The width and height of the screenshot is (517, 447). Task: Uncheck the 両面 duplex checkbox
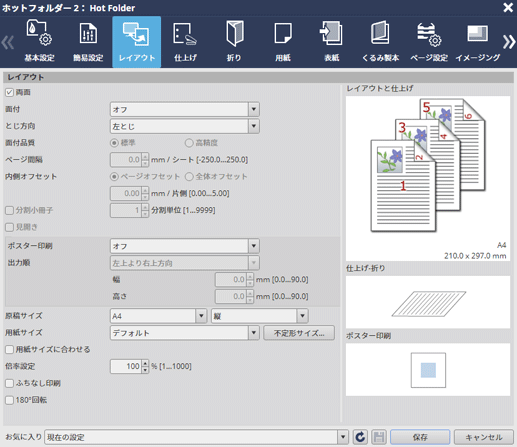(x=9, y=92)
